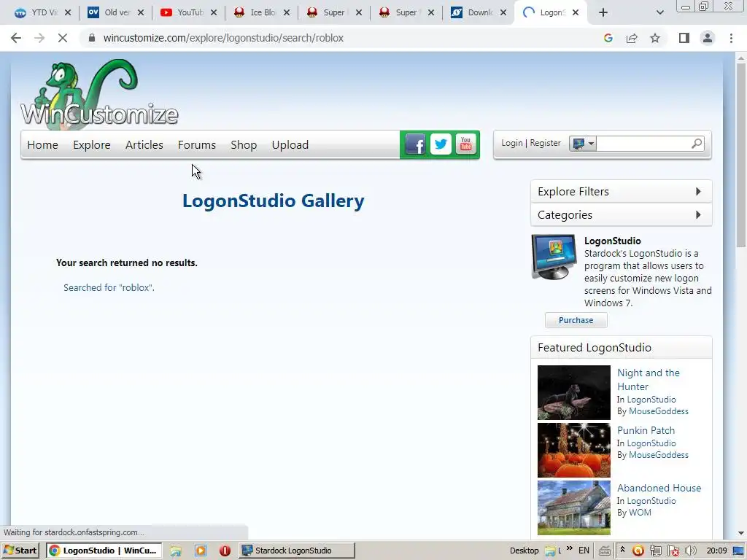View site info via the padlock icon
Screen dimensions: 747x560
pos(92,38)
